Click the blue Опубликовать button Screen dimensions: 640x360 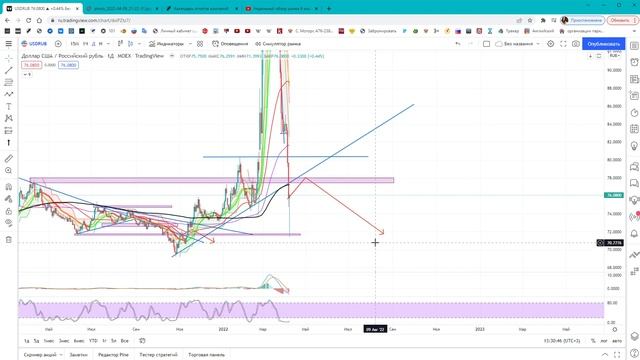[x=604, y=44]
